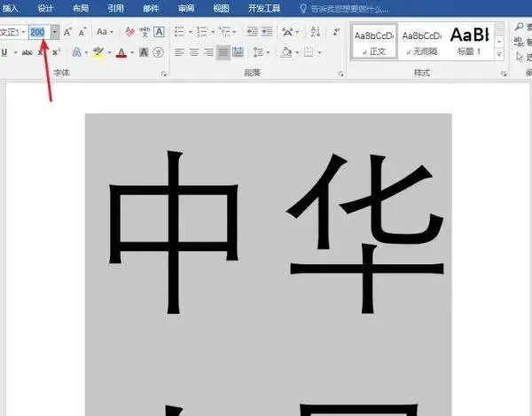
Task: Click the Shading paint bucket icon
Action: click(286, 52)
